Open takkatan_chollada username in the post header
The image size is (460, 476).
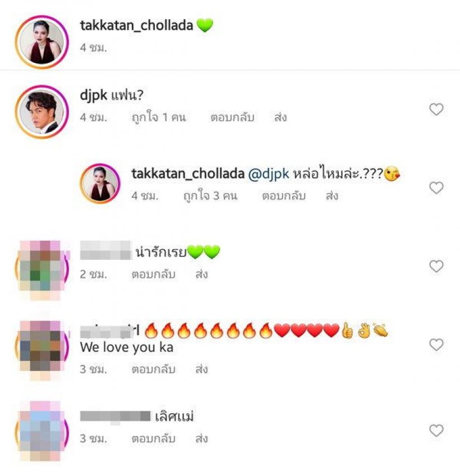point(136,25)
